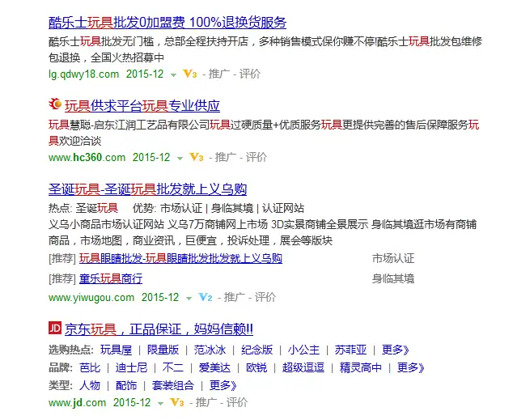This screenshot has height=420, width=530.
Task: Open the 圣诞玩具-圣诞玩具批发就上义乌购 result title
Action: pyautogui.click(x=147, y=189)
